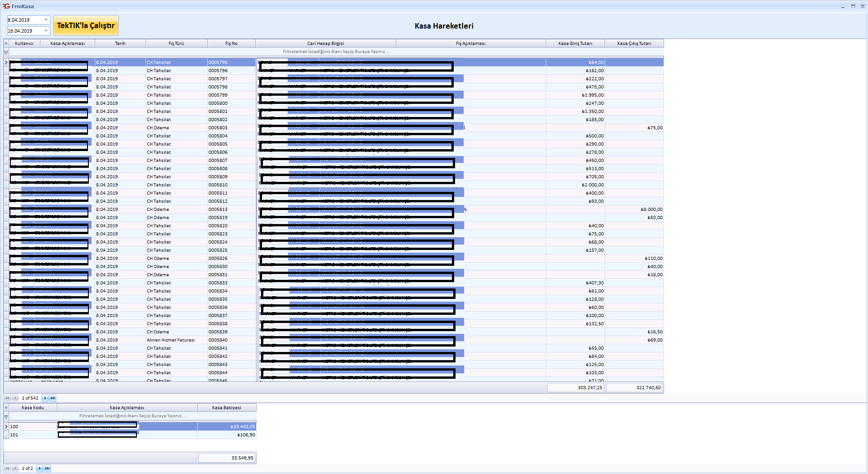This screenshot has width=868, height=474.
Task: Sort by the Fiş Türü column header
Action: click(x=176, y=44)
